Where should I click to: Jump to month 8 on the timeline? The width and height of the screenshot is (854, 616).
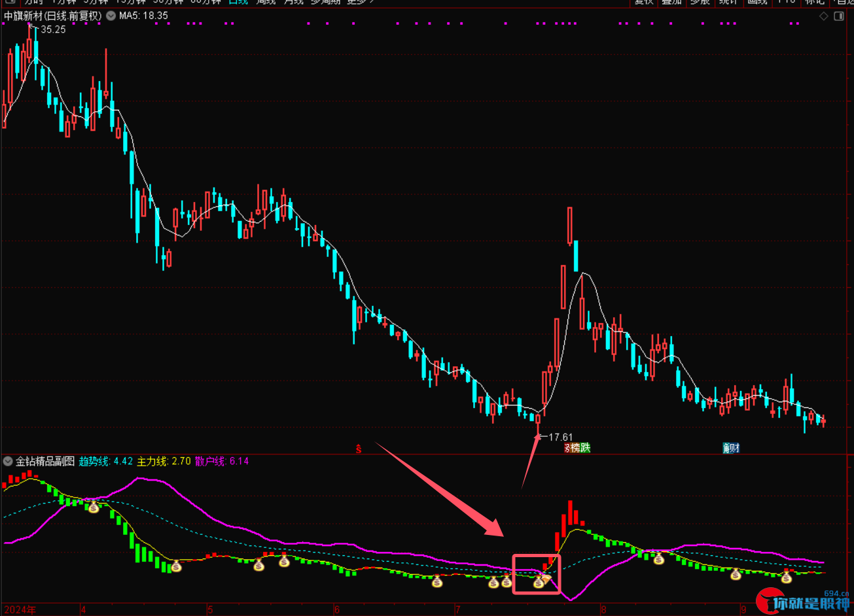pyautogui.click(x=603, y=609)
